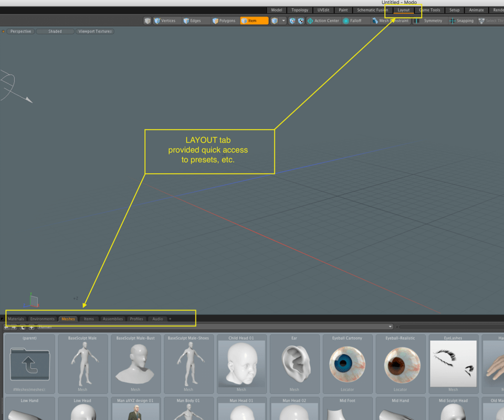
Task: Open the Profiles preset tab
Action: [136, 319]
